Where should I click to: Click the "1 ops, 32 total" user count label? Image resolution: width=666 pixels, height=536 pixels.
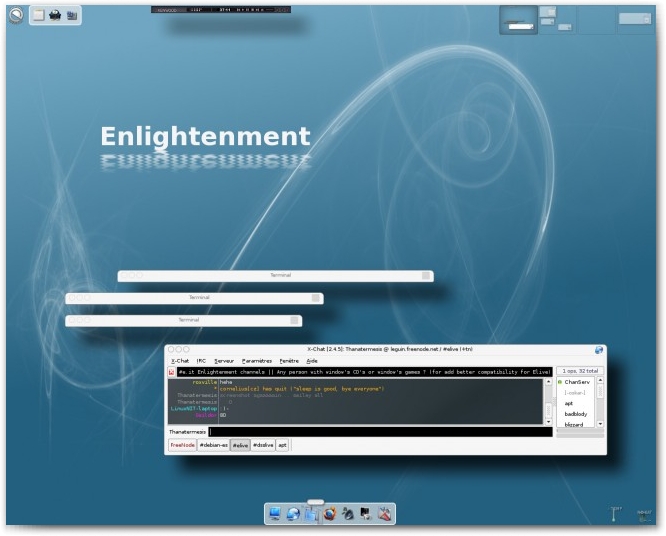[580, 371]
